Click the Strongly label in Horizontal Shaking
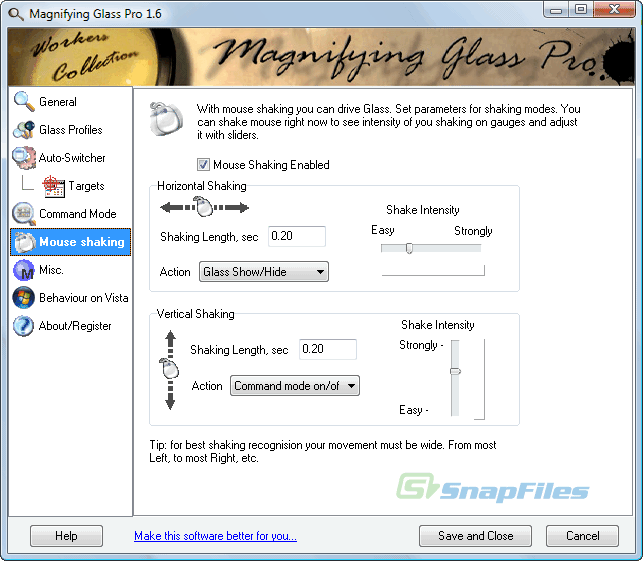The height and width of the screenshot is (561, 643). 473,231
